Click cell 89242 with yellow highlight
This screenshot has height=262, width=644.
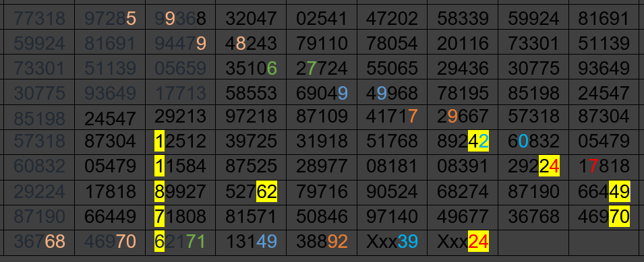[x=463, y=142]
